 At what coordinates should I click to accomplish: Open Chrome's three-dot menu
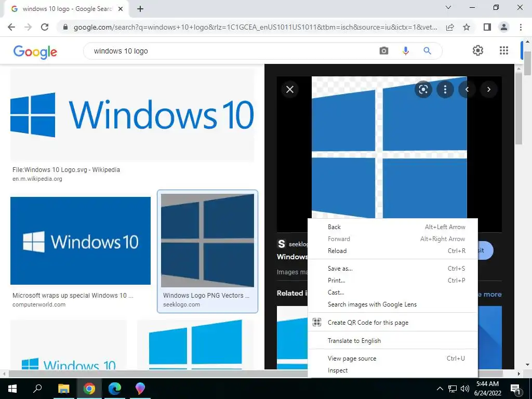521,27
